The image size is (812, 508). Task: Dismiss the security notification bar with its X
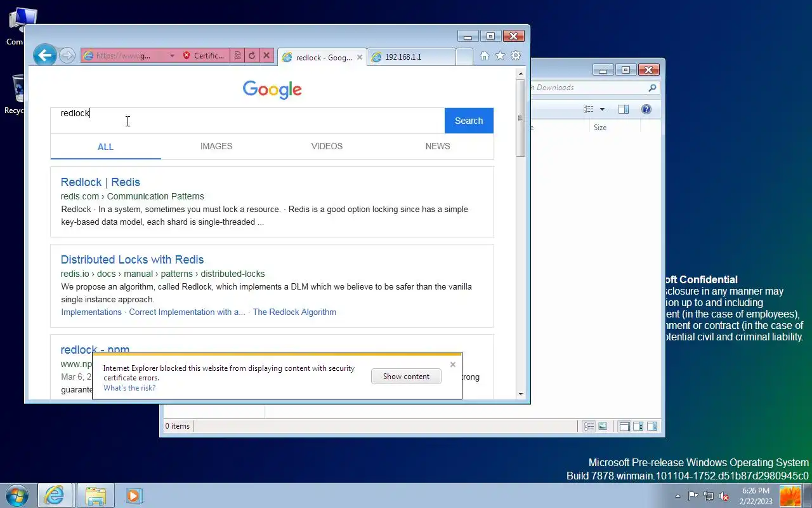click(x=452, y=364)
